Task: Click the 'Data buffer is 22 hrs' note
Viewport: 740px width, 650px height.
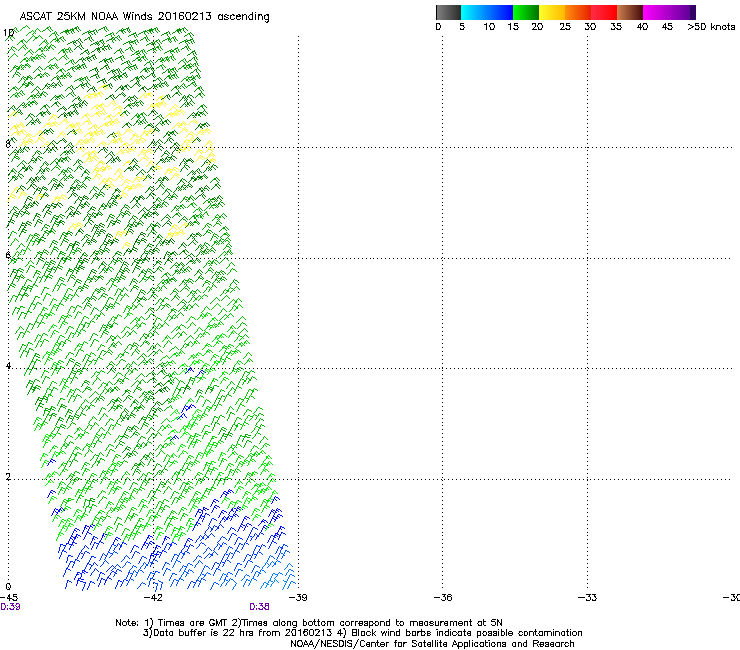Action: click(362, 633)
